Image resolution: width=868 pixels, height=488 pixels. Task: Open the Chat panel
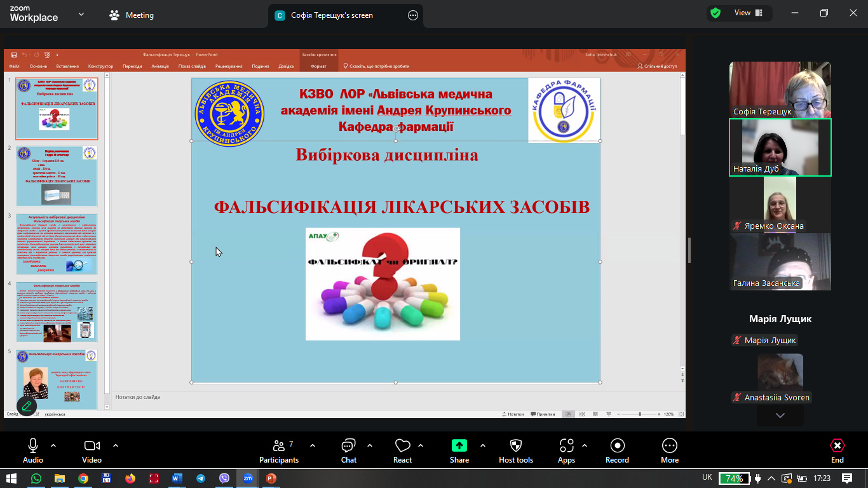click(348, 451)
